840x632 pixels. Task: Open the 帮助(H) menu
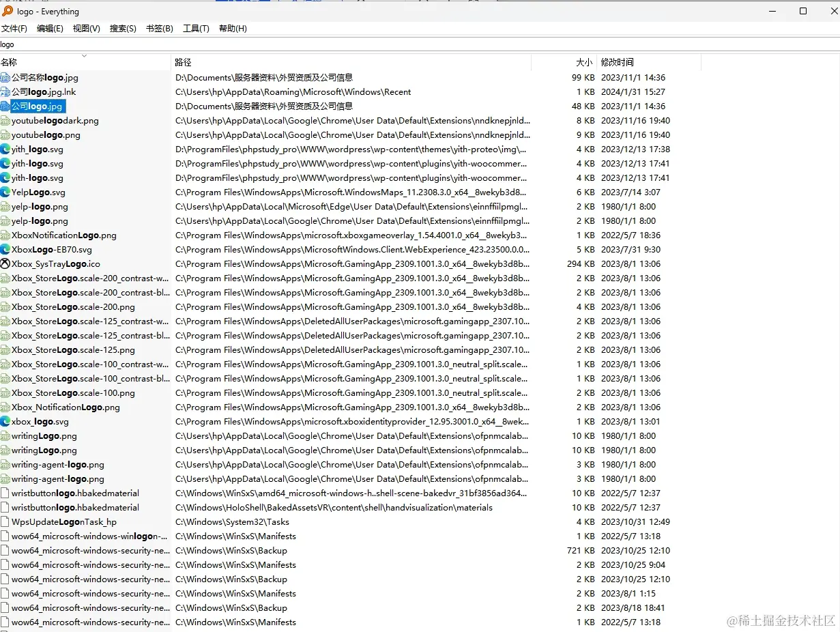pos(233,29)
